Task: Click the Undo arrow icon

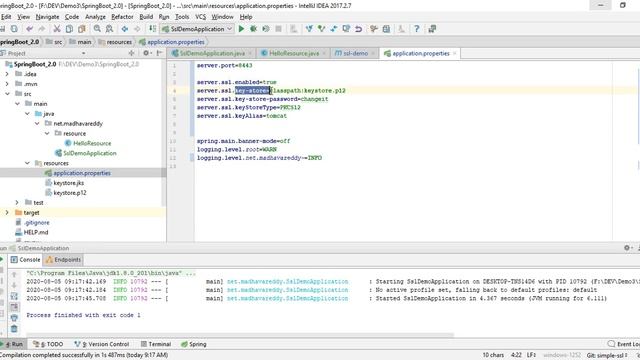Action: [x=29, y=29]
